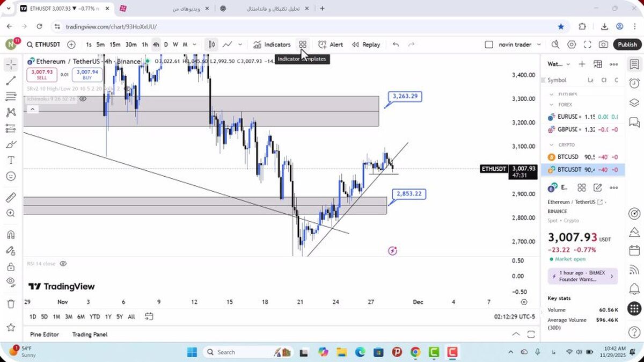Collapse the FOREX watchlist section
This screenshot has width=644, height=362.
click(552, 105)
